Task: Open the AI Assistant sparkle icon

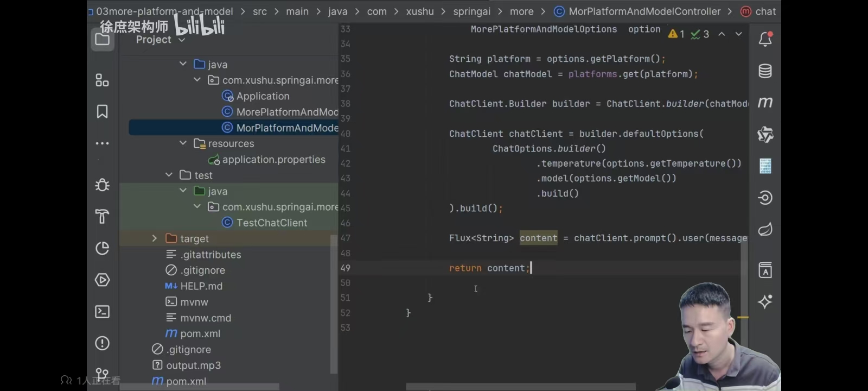Action: click(765, 302)
